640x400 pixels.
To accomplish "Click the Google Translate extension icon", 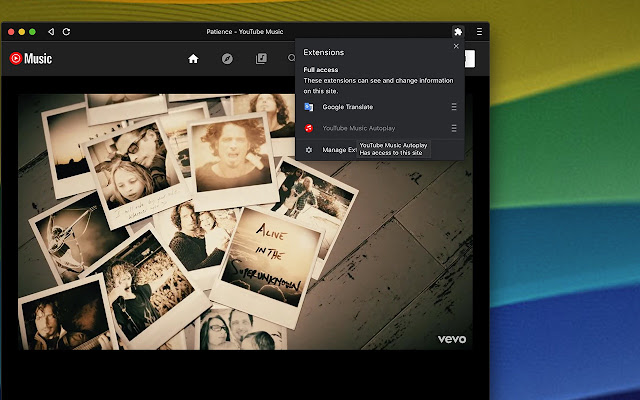I will click(x=309, y=106).
